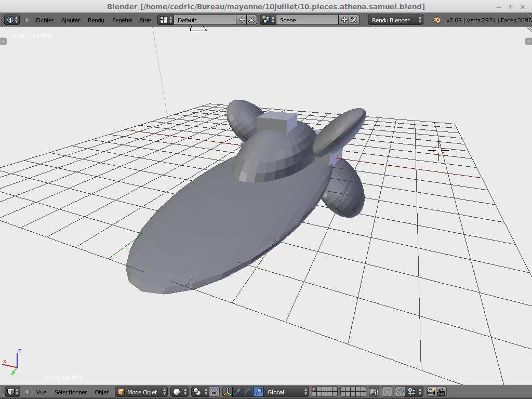
Task: Click the OpenGL render animation clapper icon
Action: tap(441, 392)
